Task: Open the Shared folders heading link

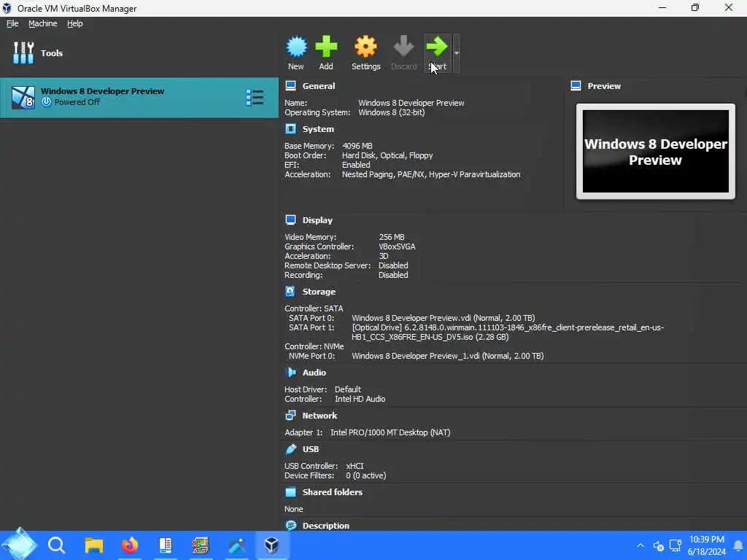Action: click(x=333, y=492)
